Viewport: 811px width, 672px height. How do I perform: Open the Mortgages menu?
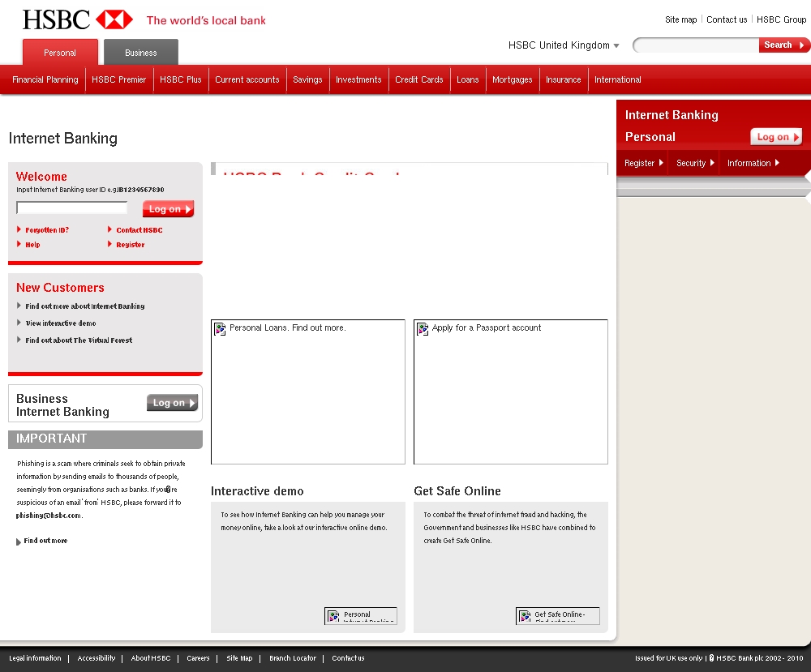pos(512,79)
